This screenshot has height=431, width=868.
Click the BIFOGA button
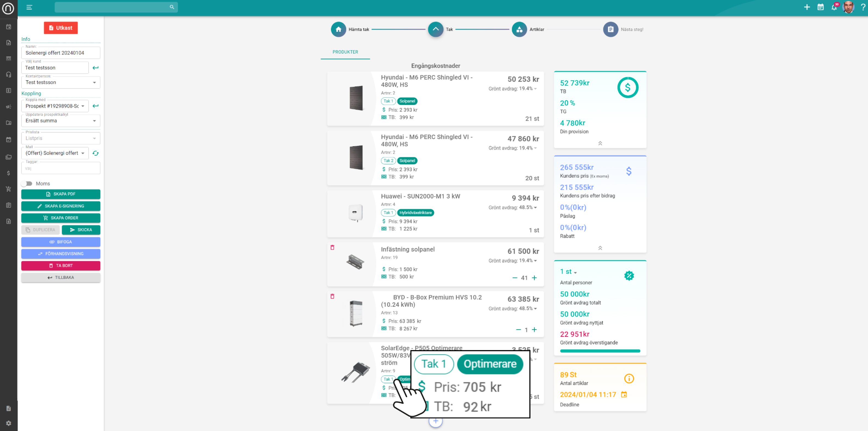coord(61,242)
